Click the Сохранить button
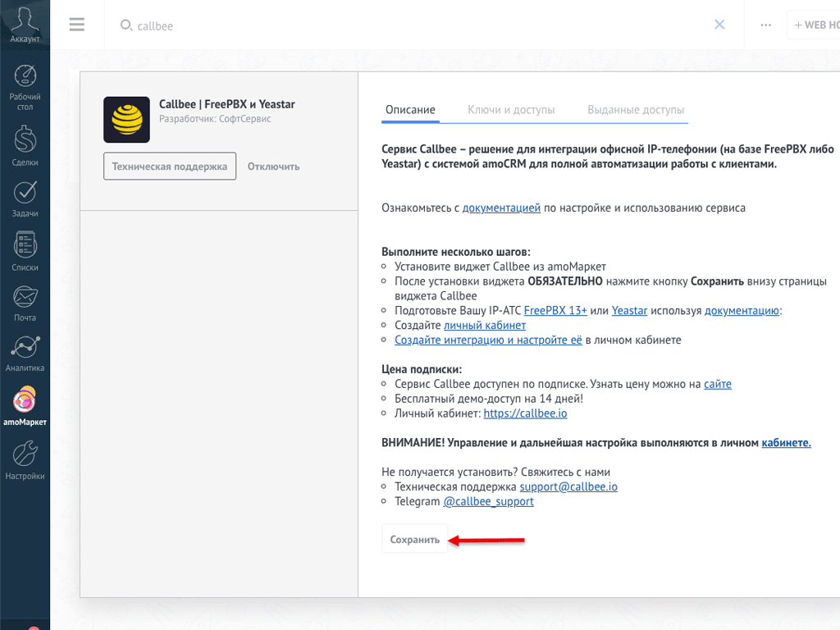The image size is (840, 630). [413, 538]
